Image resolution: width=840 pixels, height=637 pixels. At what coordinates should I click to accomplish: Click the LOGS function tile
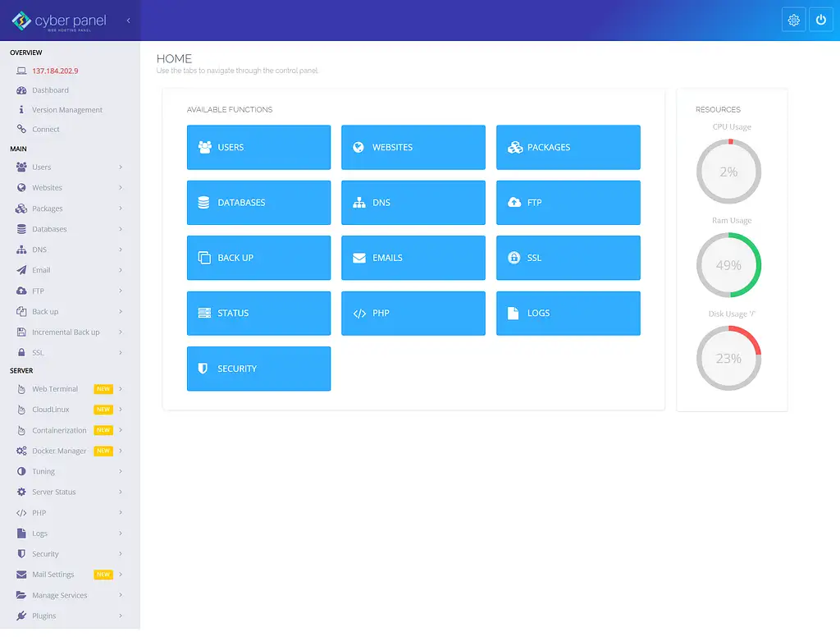[568, 313]
